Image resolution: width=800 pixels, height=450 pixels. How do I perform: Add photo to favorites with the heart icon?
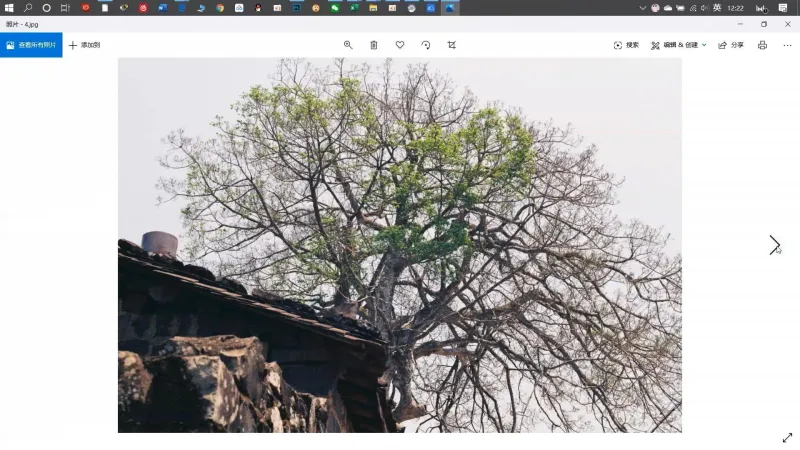[x=400, y=45]
